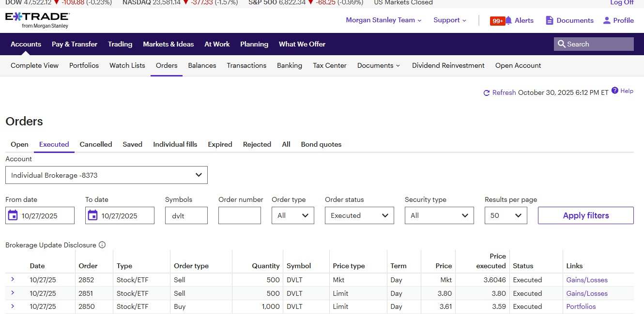Viewport: 644px width, 320px height.
Task: Open the Trading menu
Action: [x=120, y=44]
